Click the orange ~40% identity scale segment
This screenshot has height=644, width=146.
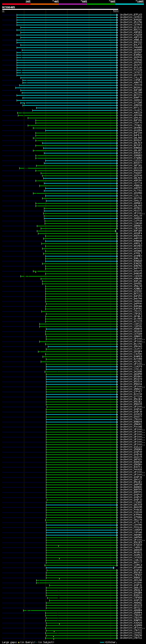click(45, 4)
